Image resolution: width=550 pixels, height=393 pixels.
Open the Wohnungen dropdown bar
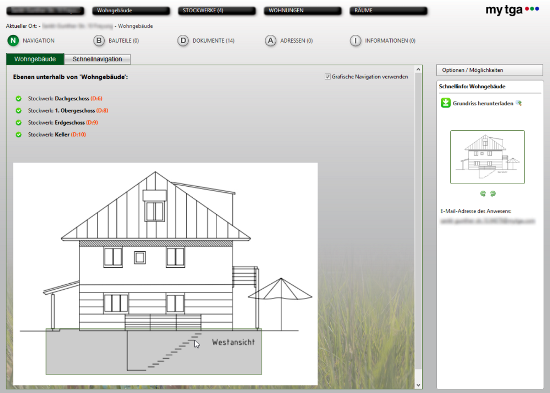point(303,11)
